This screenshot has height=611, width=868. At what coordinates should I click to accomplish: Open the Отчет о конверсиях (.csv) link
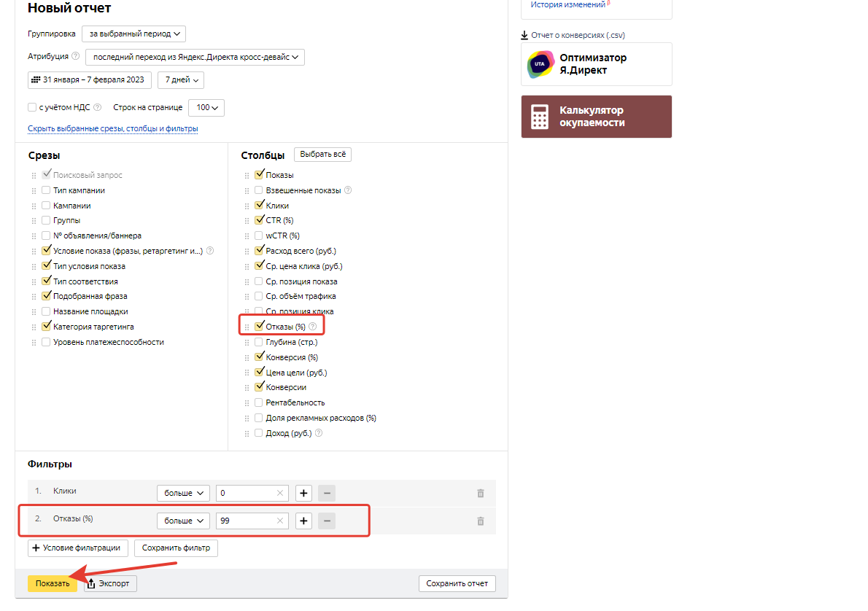578,36
